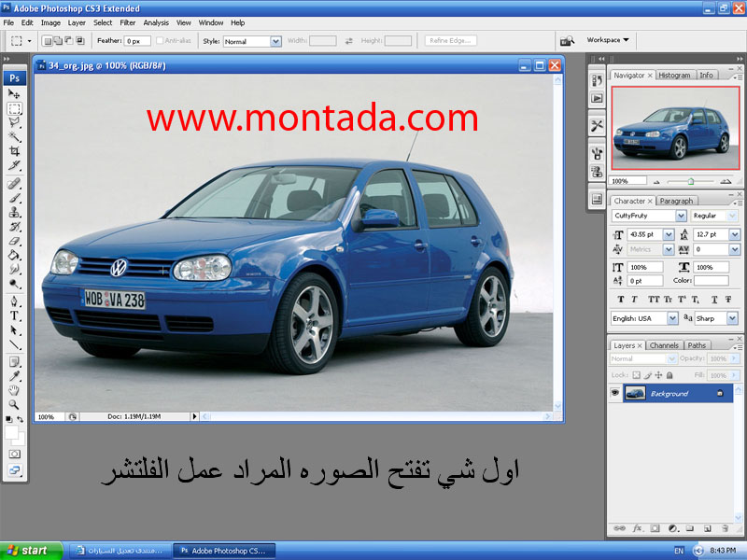The width and height of the screenshot is (747, 560).
Task: Open the CuttyFruty font family dropdown
Action: pos(681,216)
